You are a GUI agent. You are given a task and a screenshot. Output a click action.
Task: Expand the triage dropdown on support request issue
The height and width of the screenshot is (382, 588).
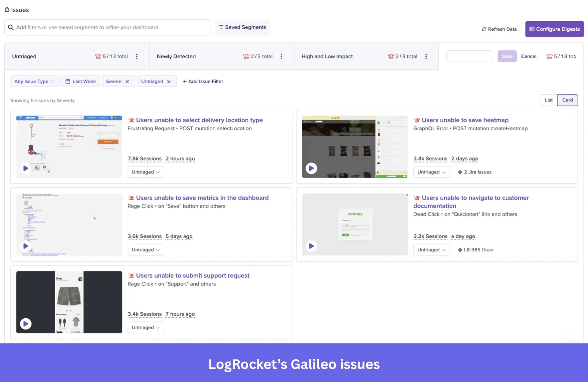[146, 327]
